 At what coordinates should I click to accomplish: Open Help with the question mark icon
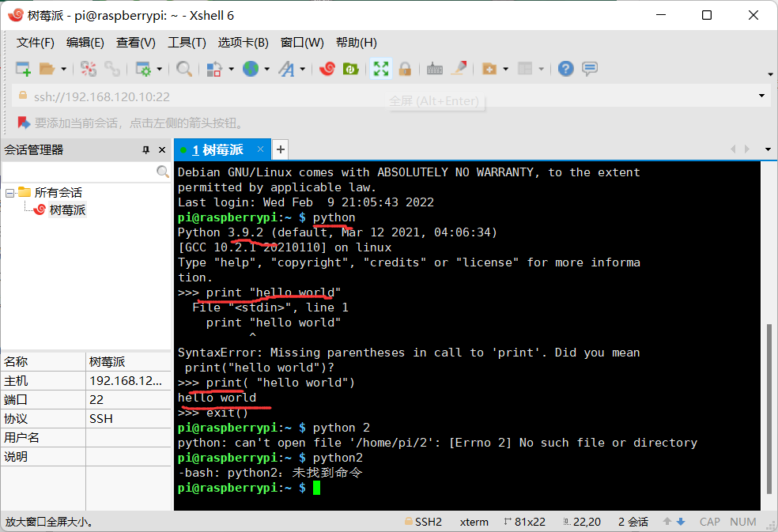565,69
